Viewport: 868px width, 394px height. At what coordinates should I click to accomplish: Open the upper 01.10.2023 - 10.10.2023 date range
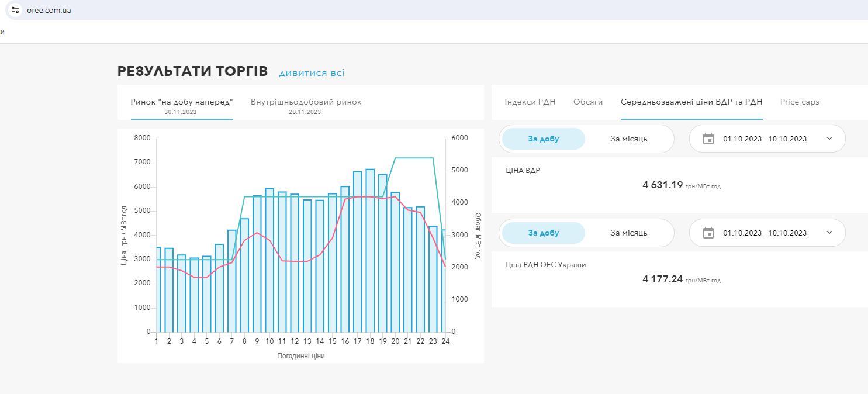pyautogui.click(x=765, y=139)
